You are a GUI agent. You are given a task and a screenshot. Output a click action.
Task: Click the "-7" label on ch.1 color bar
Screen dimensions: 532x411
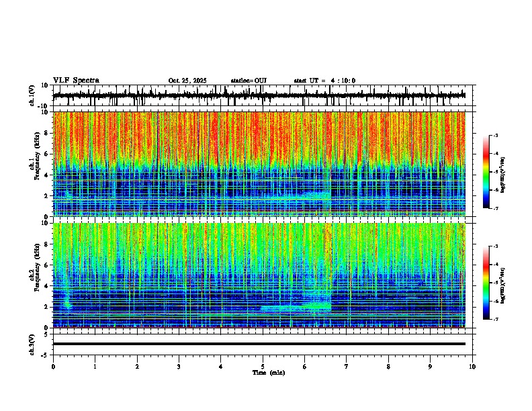point(495,208)
